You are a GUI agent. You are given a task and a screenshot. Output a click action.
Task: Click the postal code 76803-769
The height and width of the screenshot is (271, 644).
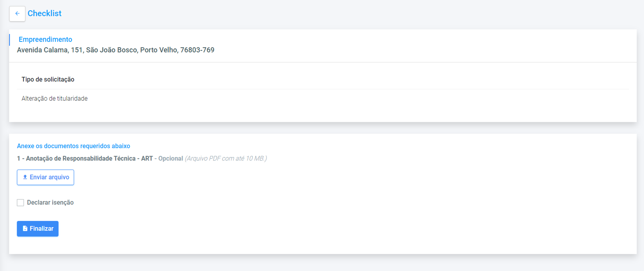[197, 50]
